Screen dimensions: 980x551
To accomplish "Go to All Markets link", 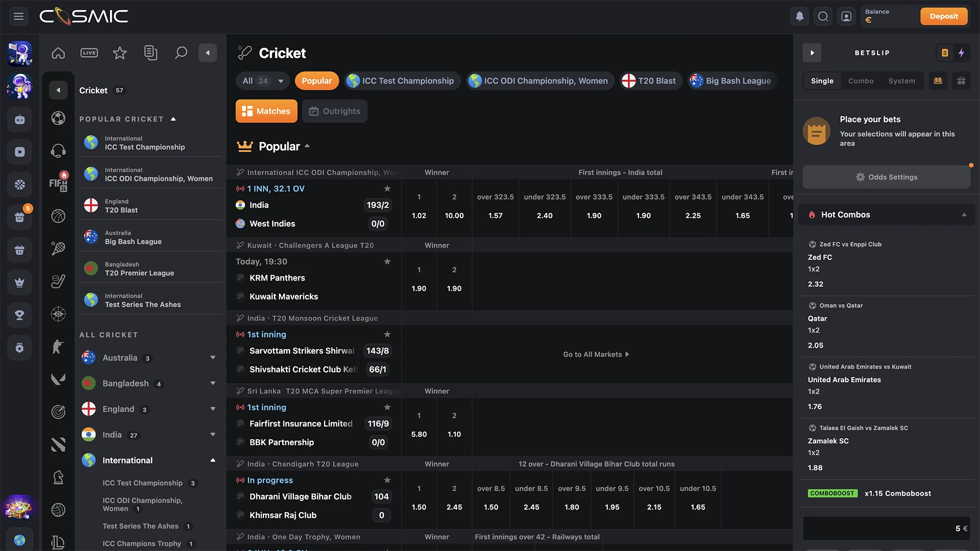I will click(596, 354).
